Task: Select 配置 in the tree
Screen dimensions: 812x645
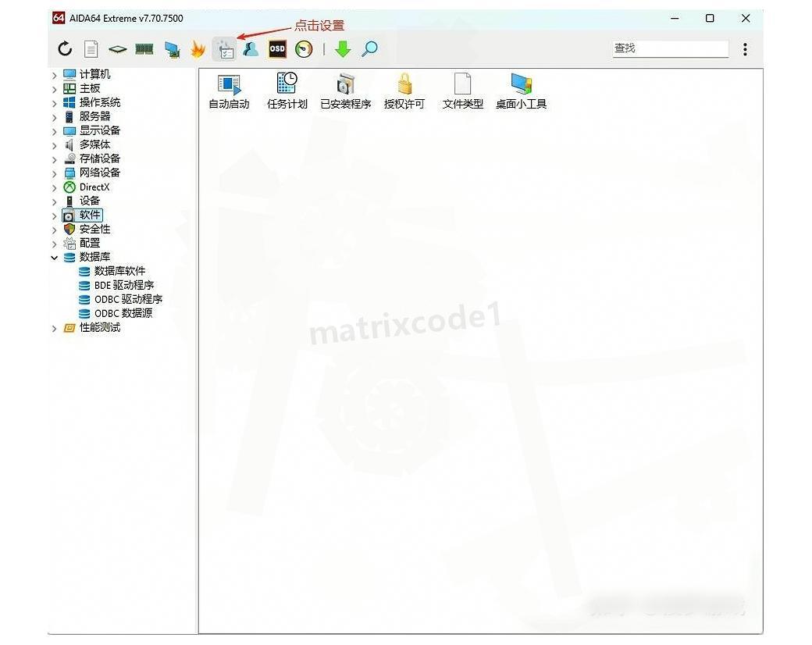Action: pyautogui.click(x=89, y=243)
